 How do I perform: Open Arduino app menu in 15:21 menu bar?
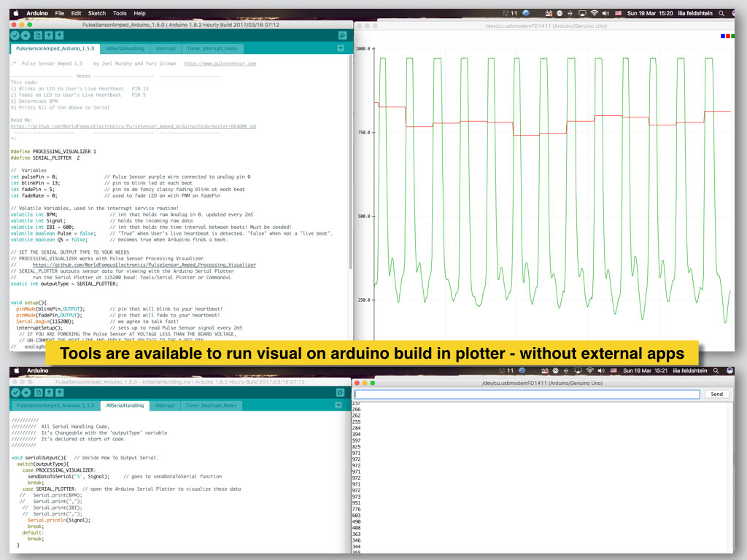[38, 370]
